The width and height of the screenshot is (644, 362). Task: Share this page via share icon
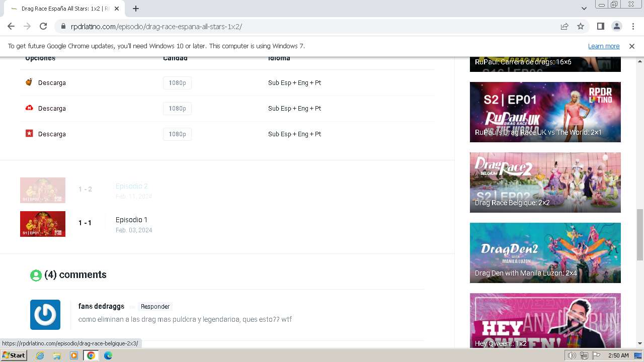click(565, 26)
